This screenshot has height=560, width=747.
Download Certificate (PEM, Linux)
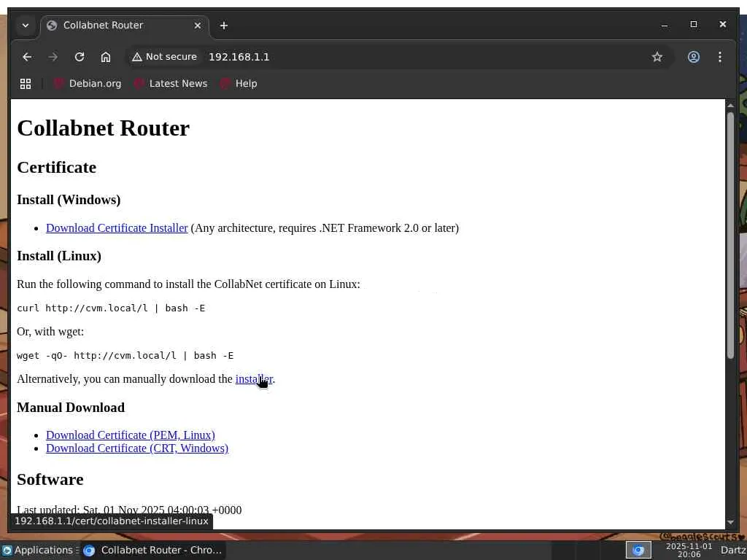pyautogui.click(x=131, y=435)
